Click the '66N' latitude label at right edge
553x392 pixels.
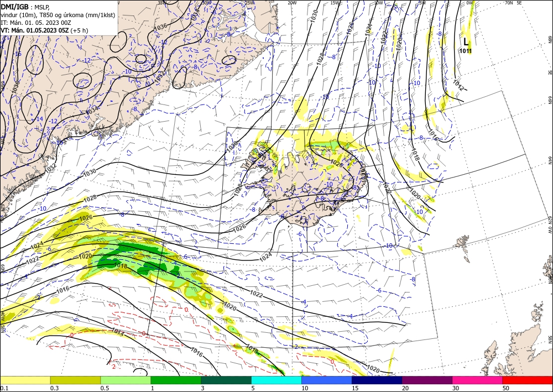(x=550, y=100)
